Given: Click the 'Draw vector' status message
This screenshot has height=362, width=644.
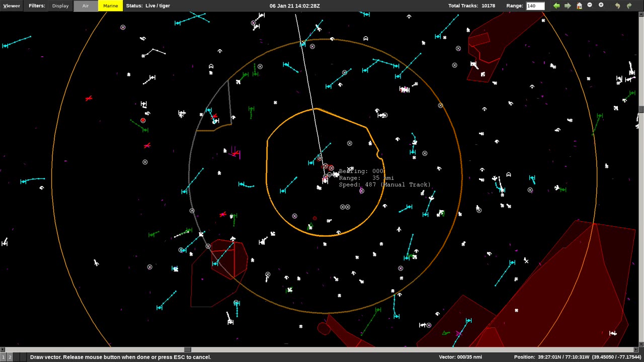Looking at the screenshot, I should coord(120,357).
